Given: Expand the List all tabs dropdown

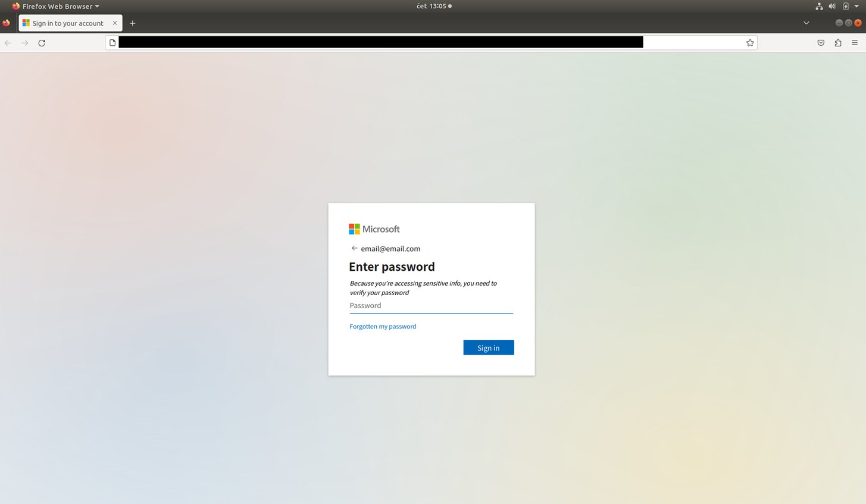Looking at the screenshot, I should (x=806, y=23).
